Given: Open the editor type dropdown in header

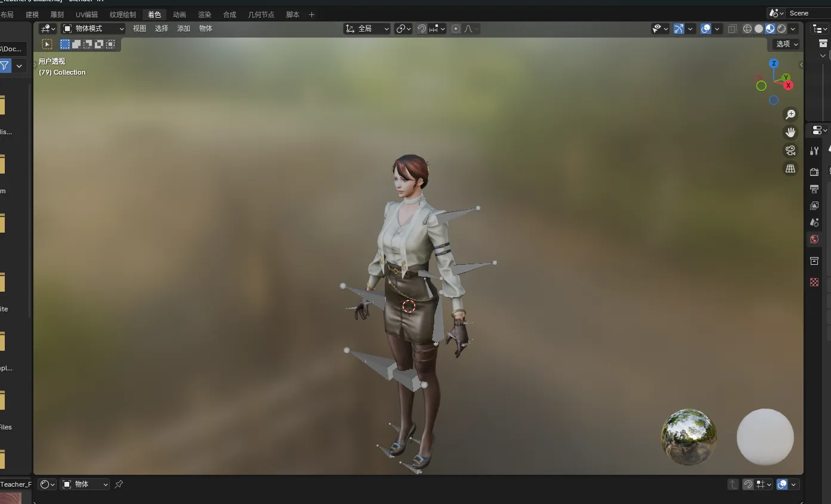Looking at the screenshot, I should [48, 29].
